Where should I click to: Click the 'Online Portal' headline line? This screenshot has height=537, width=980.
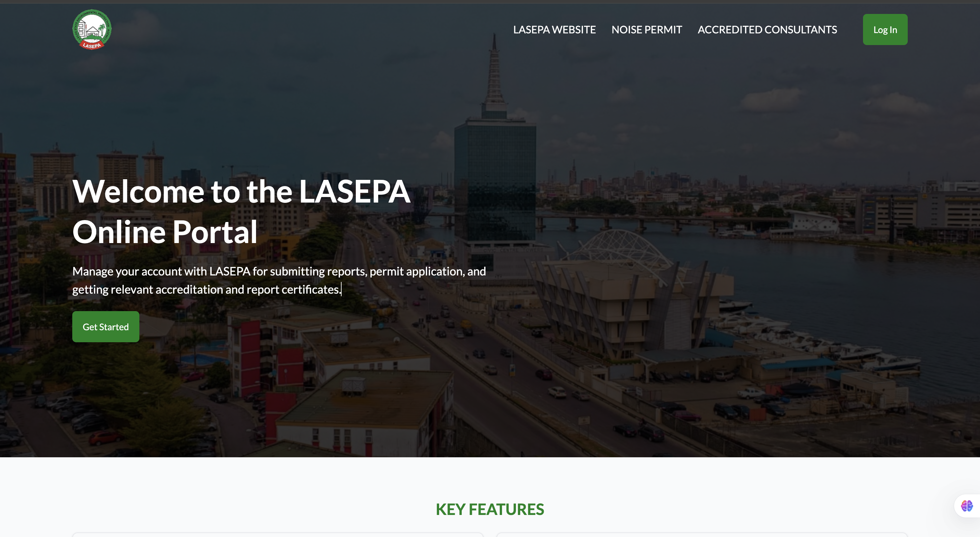tap(165, 232)
